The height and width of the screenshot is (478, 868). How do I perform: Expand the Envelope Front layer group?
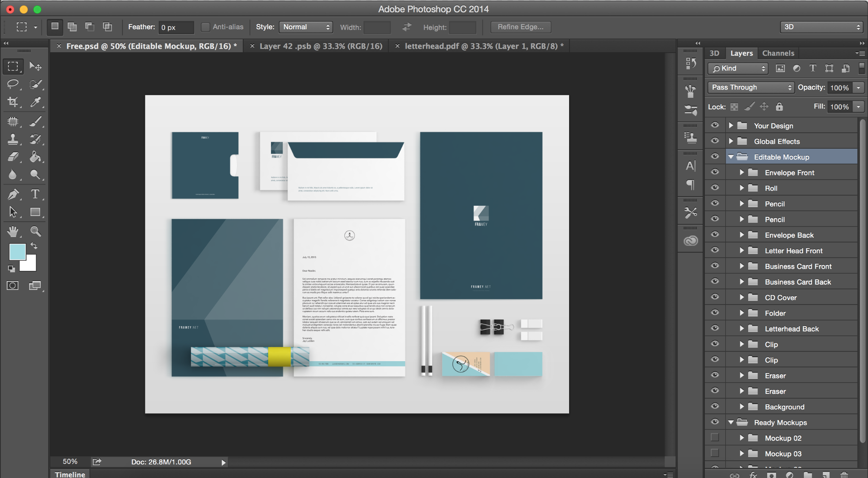tap(740, 172)
